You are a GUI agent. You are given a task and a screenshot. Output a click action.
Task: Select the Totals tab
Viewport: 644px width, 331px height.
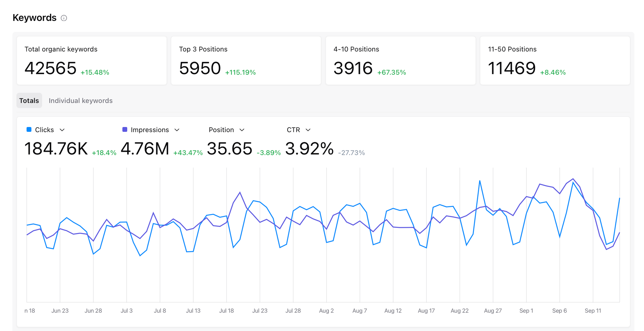coord(29,100)
